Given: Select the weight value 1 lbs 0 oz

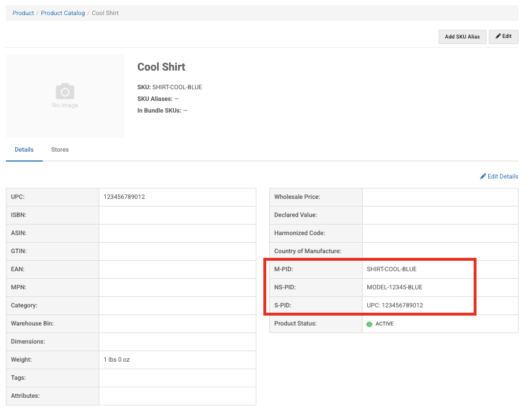Looking at the screenshot, I should (117, 360).
